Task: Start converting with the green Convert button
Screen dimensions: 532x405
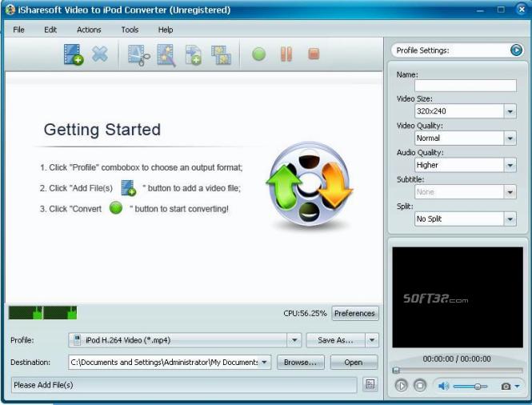Action: click(259, 54)
